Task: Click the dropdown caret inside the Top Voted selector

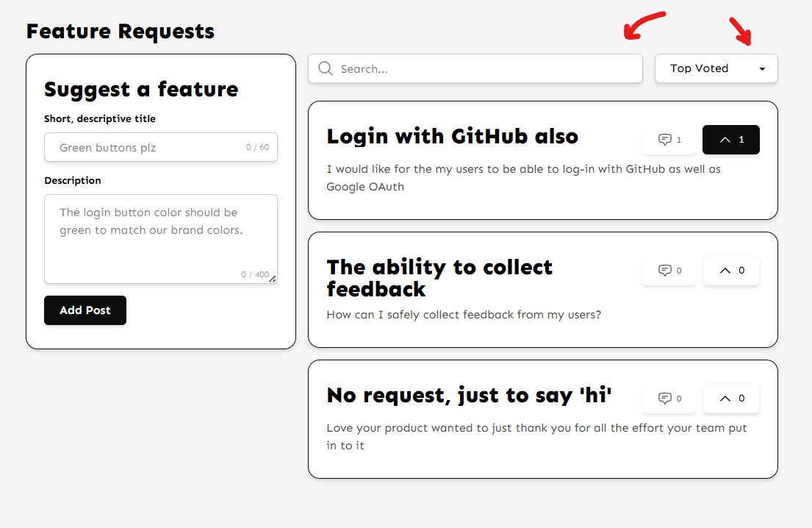Action: (763, 68)
